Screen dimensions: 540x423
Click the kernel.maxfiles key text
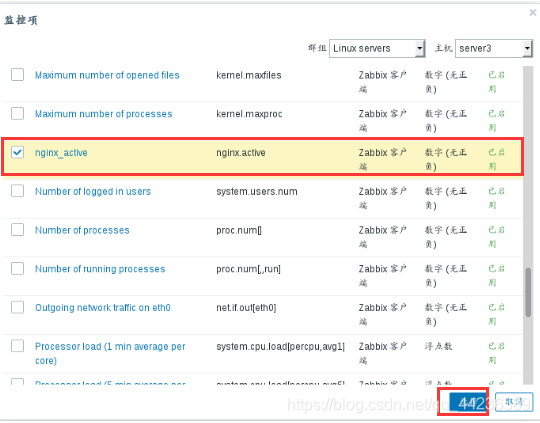[x=249, y=75]
